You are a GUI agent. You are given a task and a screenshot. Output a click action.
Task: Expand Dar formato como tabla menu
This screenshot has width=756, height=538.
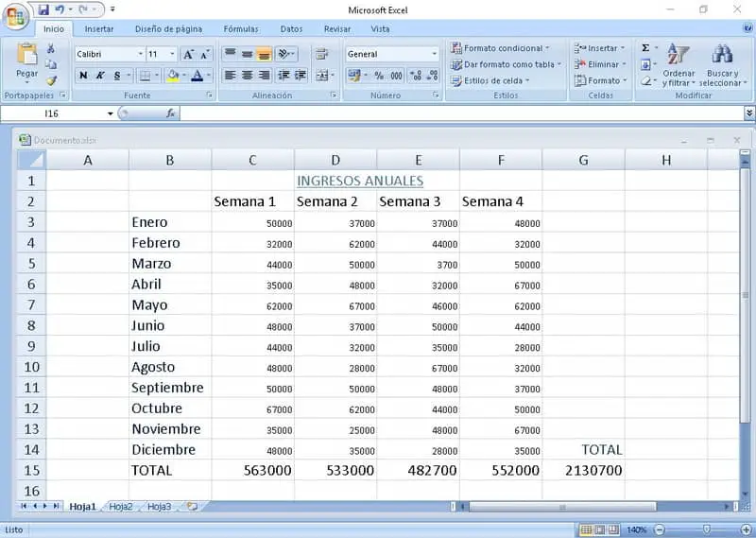click(507, 64)
